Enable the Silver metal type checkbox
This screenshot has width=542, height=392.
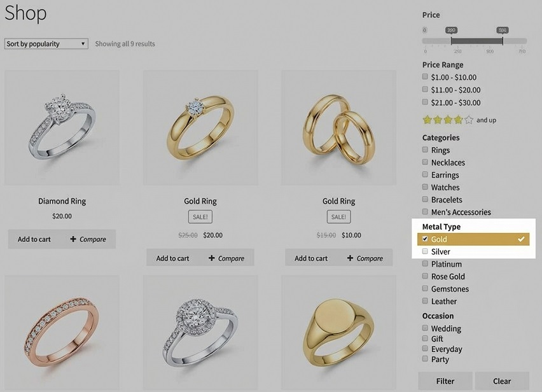[x=425, y=251]
